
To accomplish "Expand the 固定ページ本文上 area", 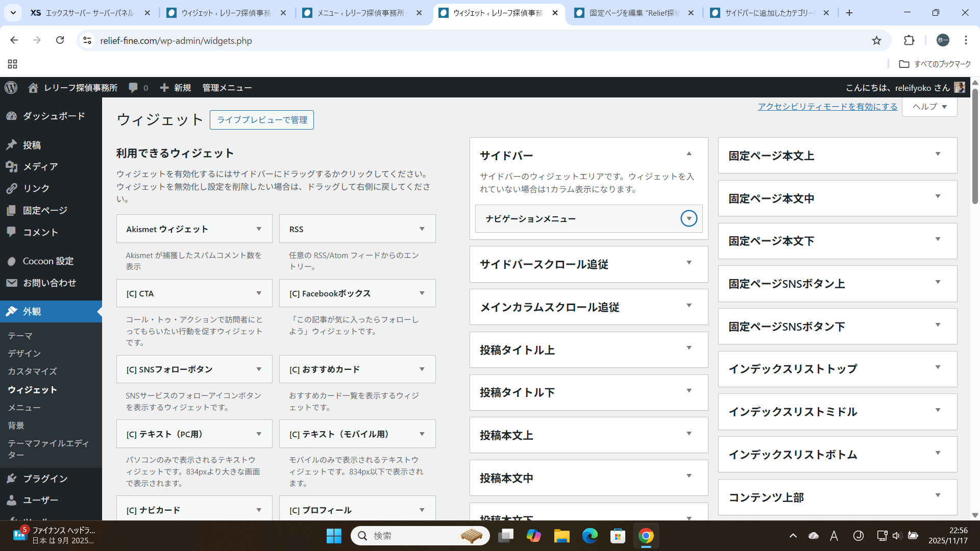I will point(938,155).
